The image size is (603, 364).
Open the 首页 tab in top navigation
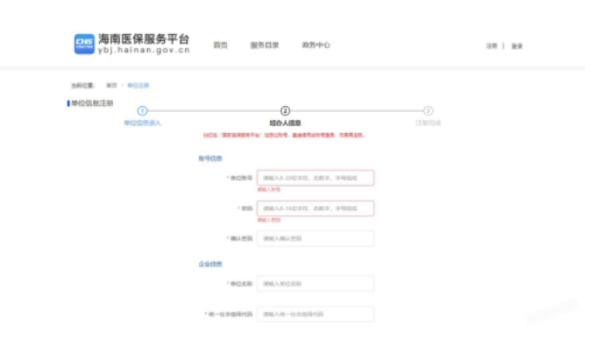(x=221, y=45)
